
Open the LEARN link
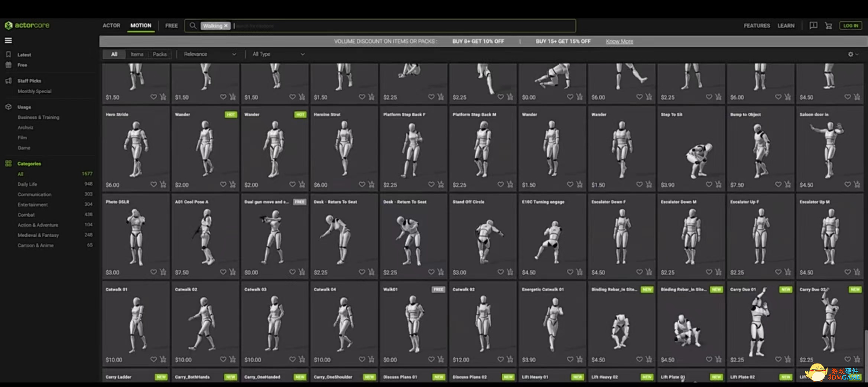pyautogui.click(x=786, y=26)
